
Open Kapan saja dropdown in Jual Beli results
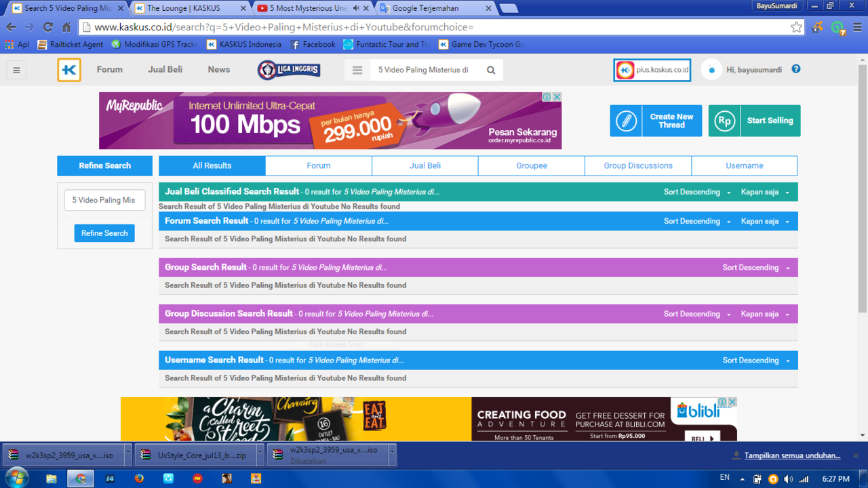tap(765, 192)
